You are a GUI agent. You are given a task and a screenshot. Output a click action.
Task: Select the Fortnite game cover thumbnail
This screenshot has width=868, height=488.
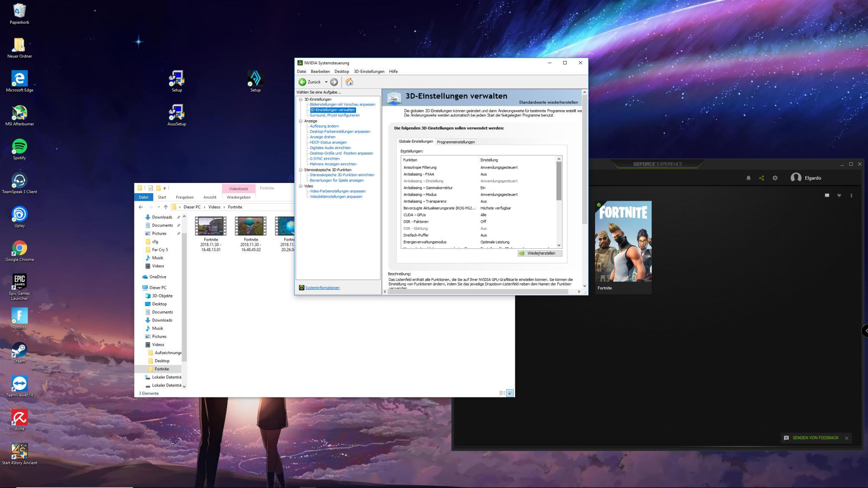point(623,241)
